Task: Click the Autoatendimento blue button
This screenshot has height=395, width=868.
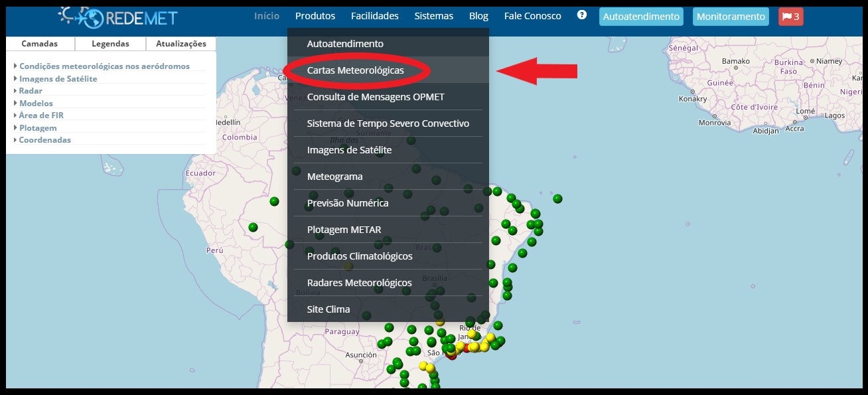Action: pyautogui.click(x=641, y=17)
